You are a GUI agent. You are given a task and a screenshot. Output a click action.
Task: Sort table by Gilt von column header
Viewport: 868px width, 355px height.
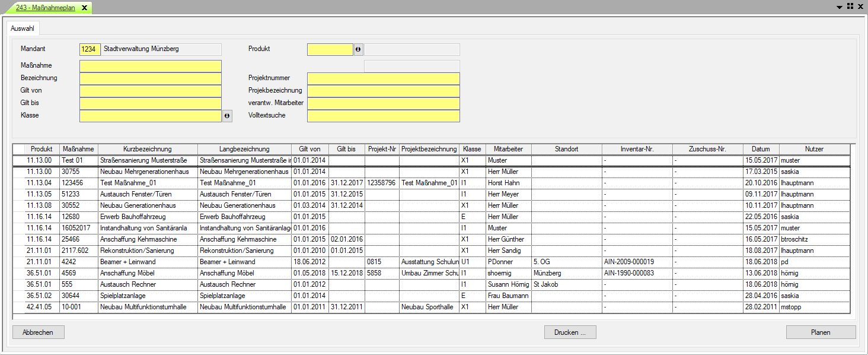(x=309, y=149)
